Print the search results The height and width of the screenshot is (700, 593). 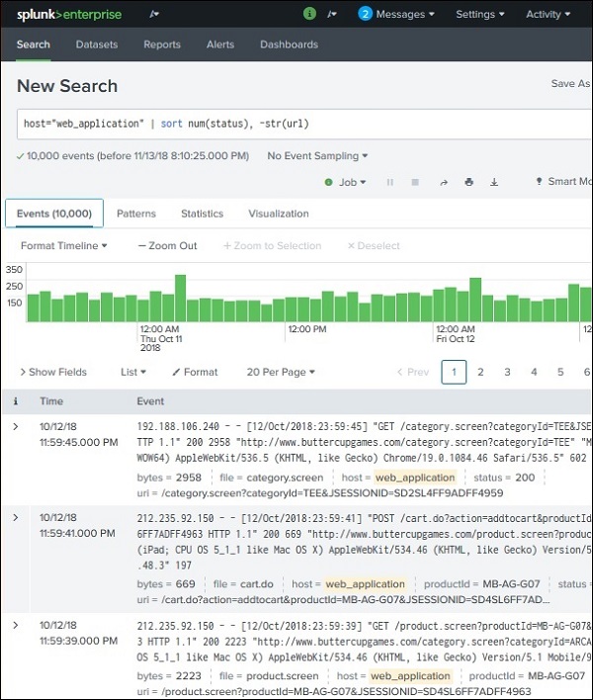(x=468, y=182)
